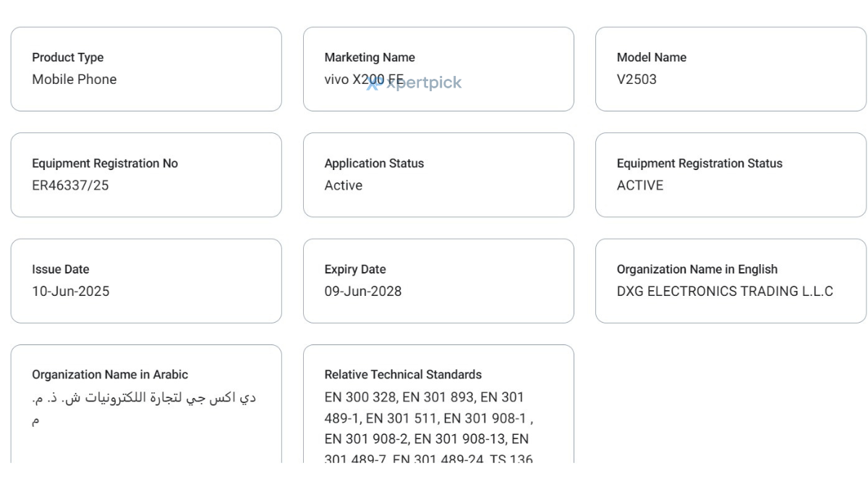
Task: Select the Marketing Name card
Action: point(438,69)
